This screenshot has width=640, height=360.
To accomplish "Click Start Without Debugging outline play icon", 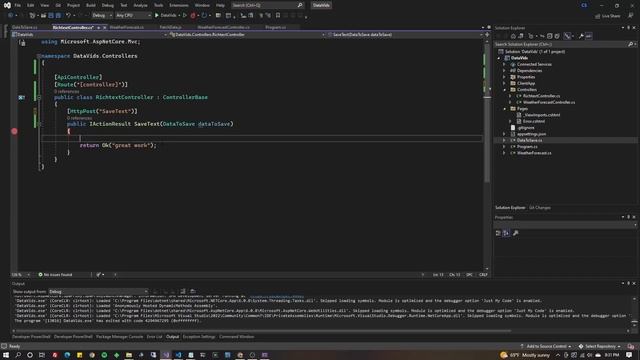I will [185, 16].
